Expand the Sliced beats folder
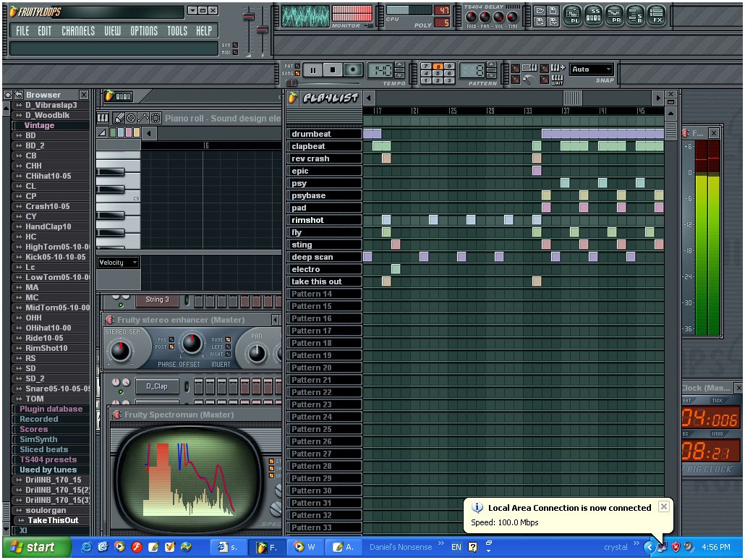The width and height of the screenshot is (745, 560). (43, 449)
